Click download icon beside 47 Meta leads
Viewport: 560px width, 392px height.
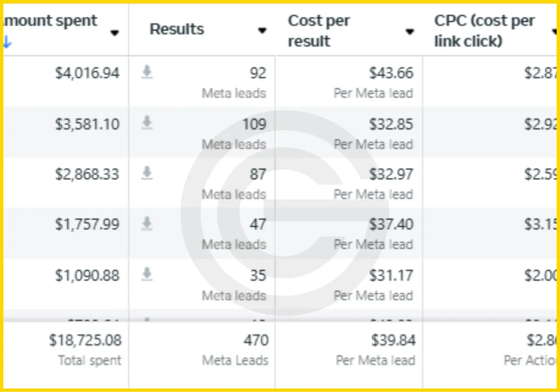click(x=147, y=224)
